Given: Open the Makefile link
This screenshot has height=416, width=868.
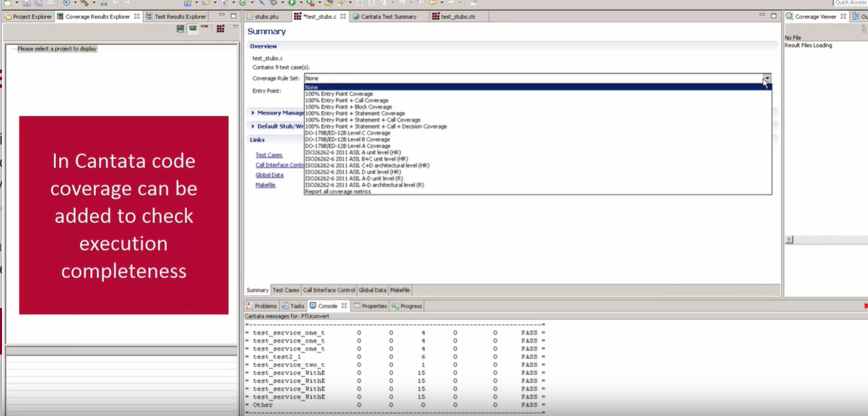Looking at the screenshot, I should point(265,185).
